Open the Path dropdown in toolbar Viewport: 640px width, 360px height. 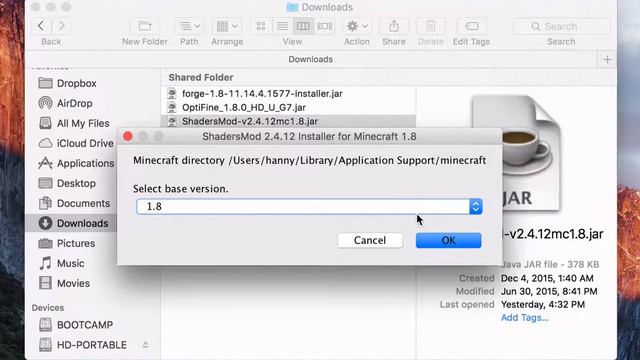click(x=189, y=26)
